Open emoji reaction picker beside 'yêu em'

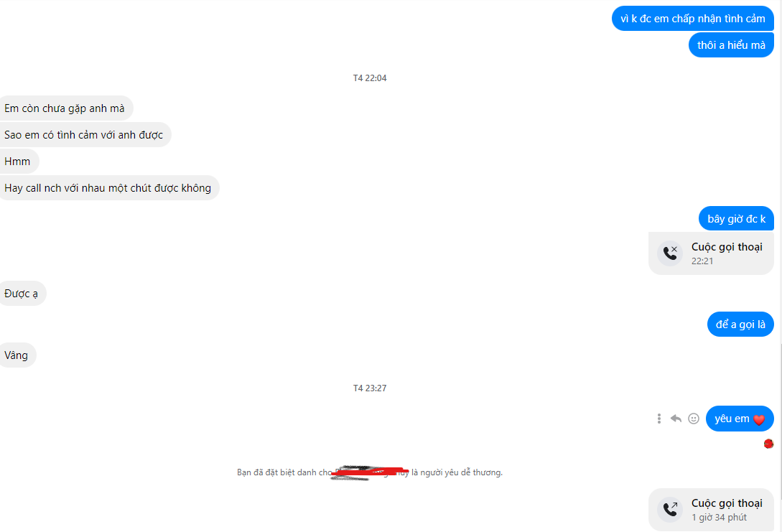click(x=693, y=419)
